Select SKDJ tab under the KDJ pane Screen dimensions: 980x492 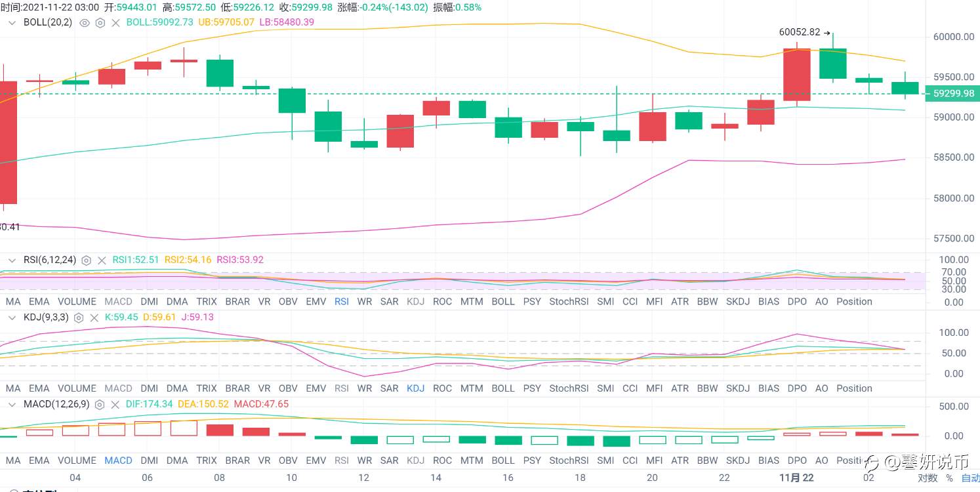[x=738, y=388]
